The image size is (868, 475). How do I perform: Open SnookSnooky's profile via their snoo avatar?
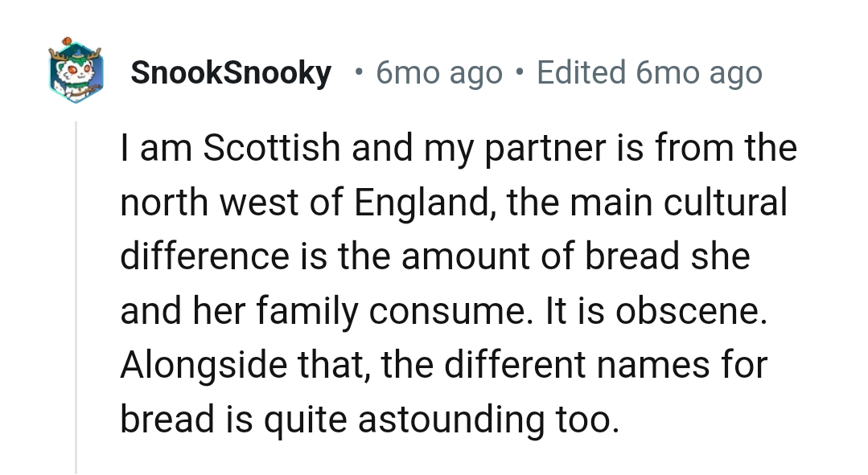76,72
